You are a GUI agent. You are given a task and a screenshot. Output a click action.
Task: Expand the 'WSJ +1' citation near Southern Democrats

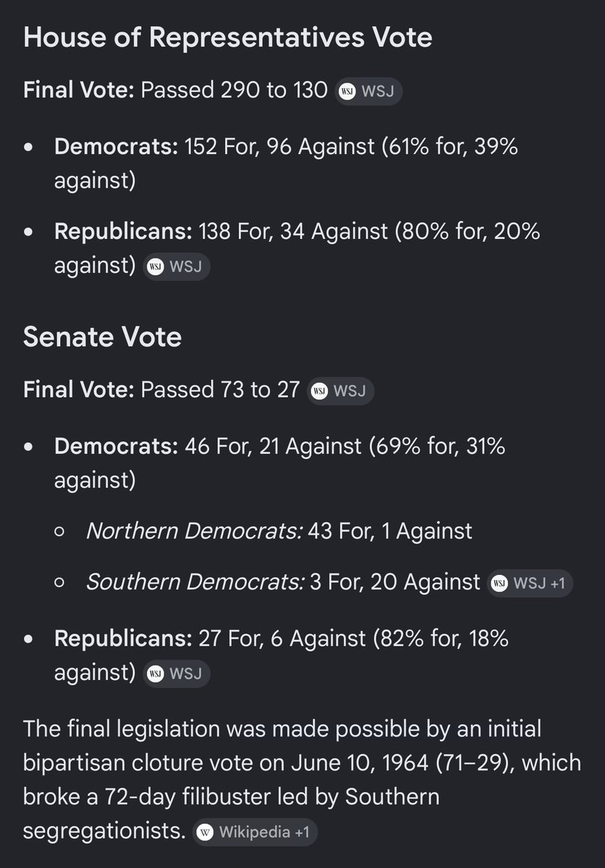pyautogui.click(x=530, y=583)
